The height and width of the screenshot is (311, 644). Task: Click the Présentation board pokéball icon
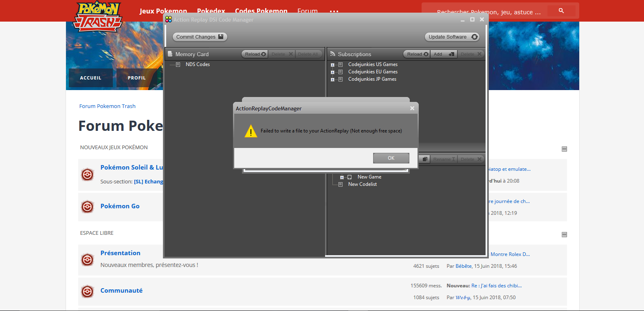pyautogui.click(x=88, y=260)
